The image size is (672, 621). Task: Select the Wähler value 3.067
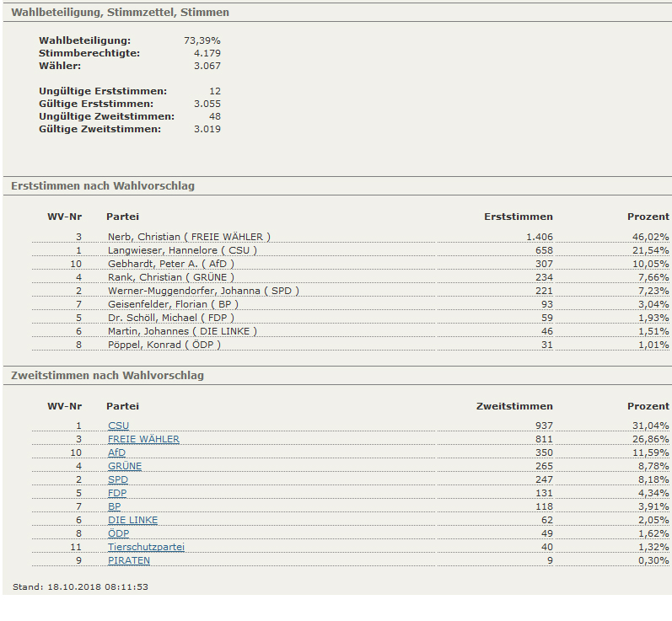point(207,66)
